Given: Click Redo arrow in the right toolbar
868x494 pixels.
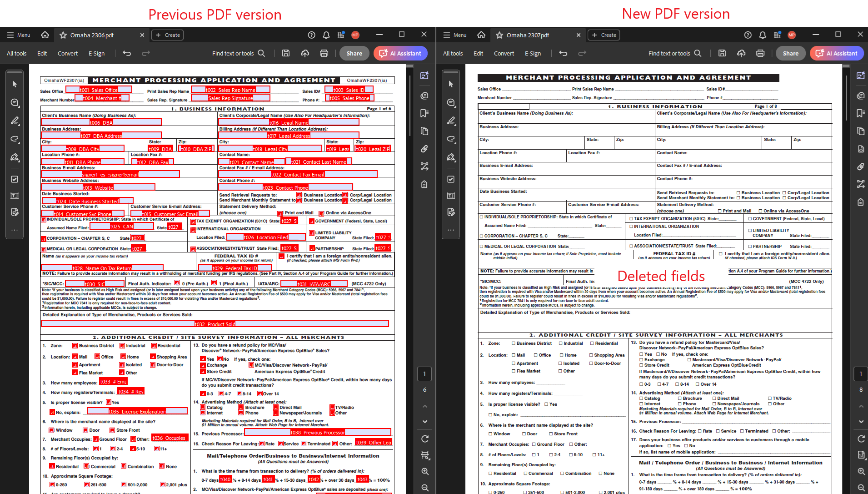Looking at the screenshot, I should pos(582,53).
